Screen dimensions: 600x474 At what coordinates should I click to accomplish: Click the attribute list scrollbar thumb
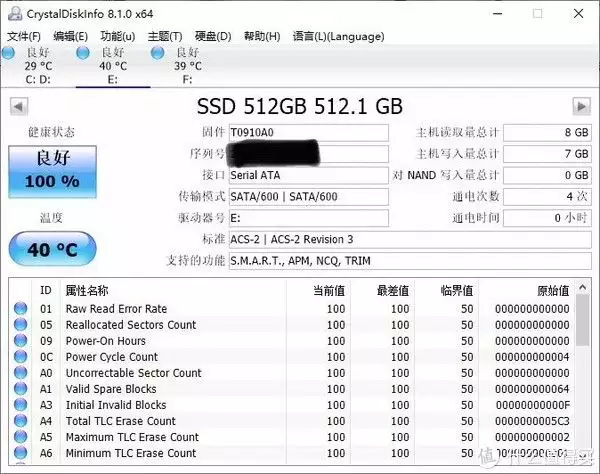(582, 321)
